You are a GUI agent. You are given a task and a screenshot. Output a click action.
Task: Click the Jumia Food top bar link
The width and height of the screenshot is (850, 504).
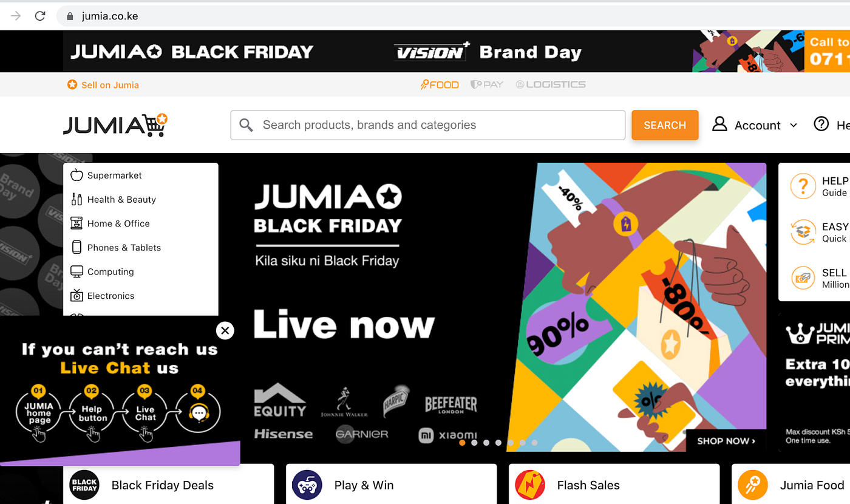point(440,84)
